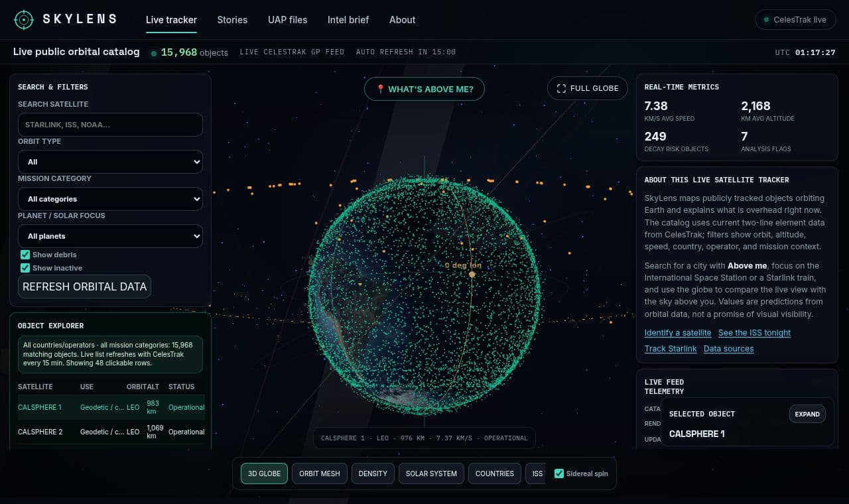Follow the See the ISS tonight link
Viewport: 849px width, 504px height.
[x=755, y=333]
